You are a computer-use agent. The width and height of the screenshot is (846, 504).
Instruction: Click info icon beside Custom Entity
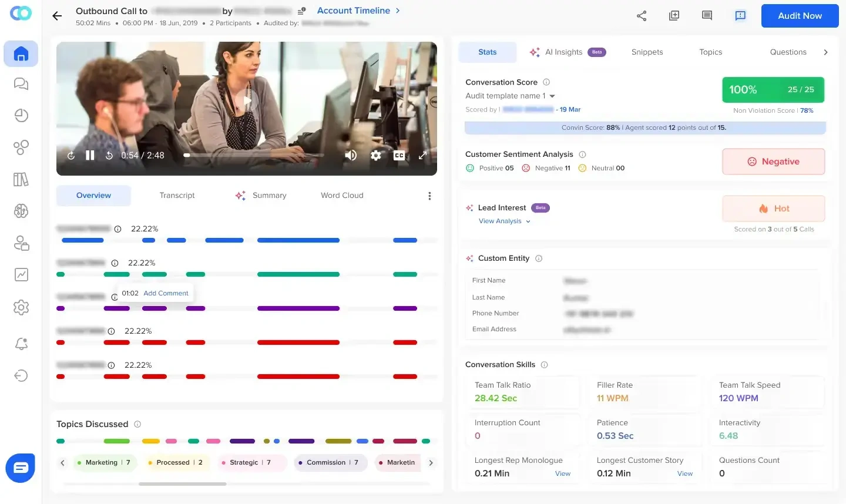click(539, 258)
